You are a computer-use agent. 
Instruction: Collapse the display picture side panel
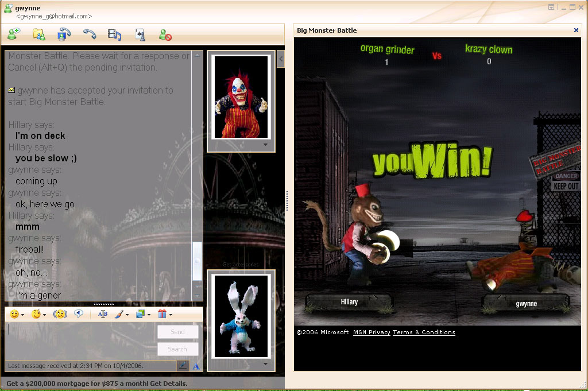(x=281, y=59)
